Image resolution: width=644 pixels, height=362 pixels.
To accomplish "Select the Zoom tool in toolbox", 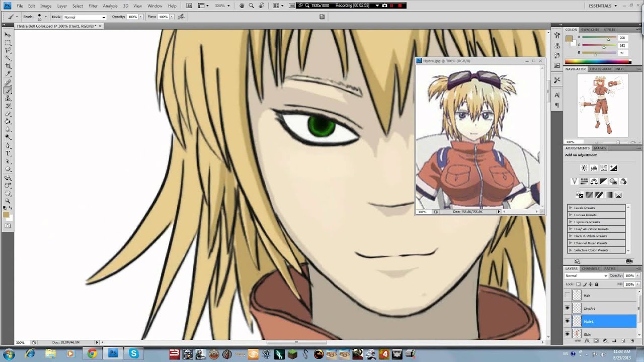I will click(x=8, y=201).
